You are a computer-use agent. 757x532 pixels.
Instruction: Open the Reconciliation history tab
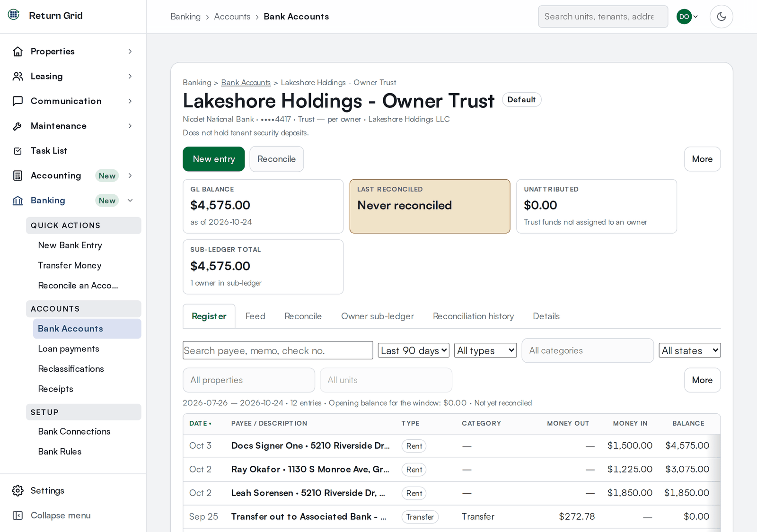point(473,316)
